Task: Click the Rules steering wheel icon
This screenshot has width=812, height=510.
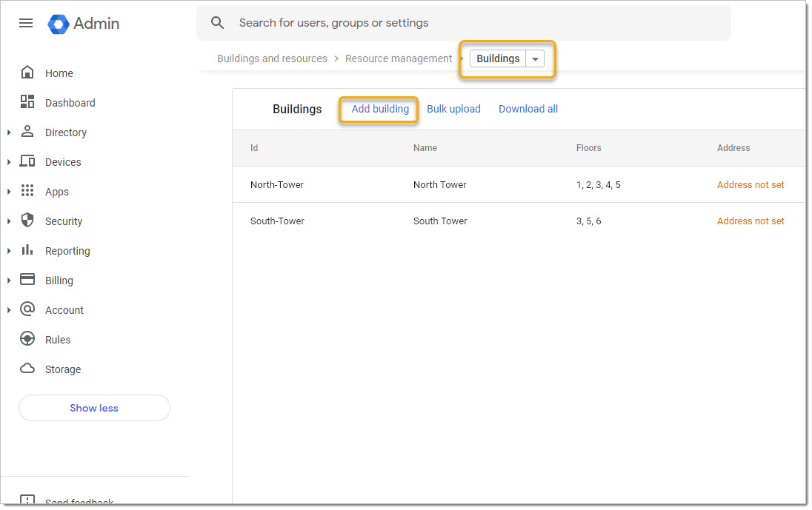Action: pyautogui.click(x=27, y=339)
